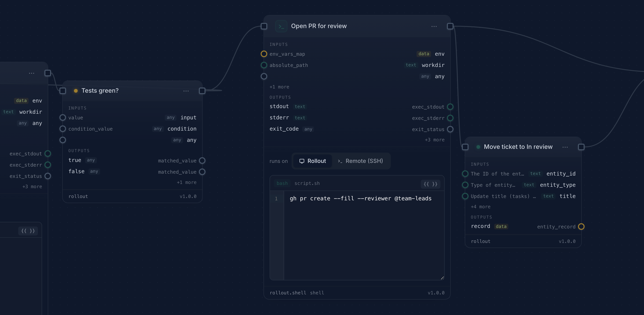The image size is (644, 315).
Task: Click the record output label on Move ticket node
Action: tap(480, 226)
